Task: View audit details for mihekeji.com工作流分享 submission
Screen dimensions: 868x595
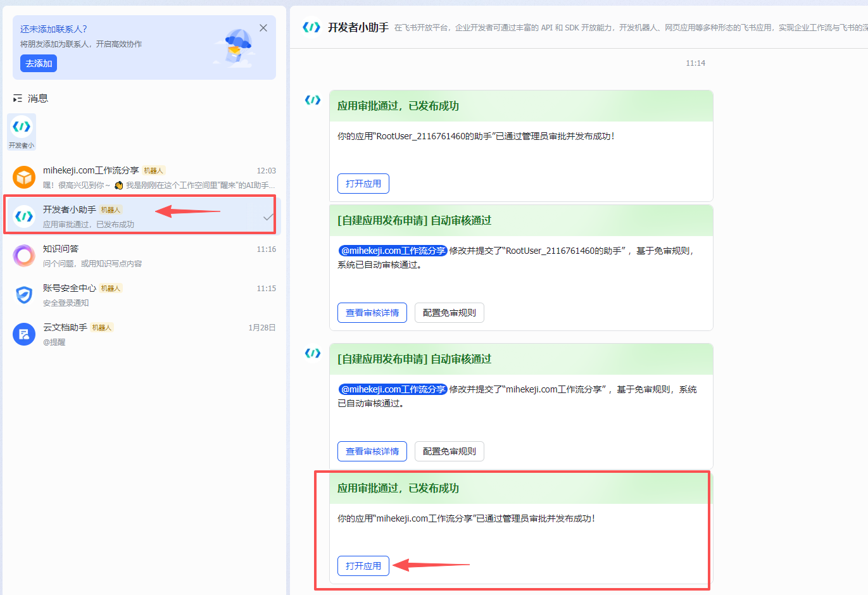Action: (x=372, y=451)
